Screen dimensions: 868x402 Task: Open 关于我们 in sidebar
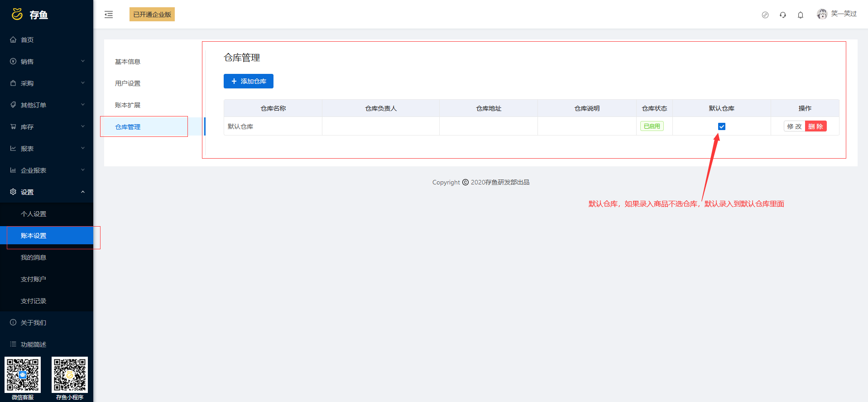47,322
